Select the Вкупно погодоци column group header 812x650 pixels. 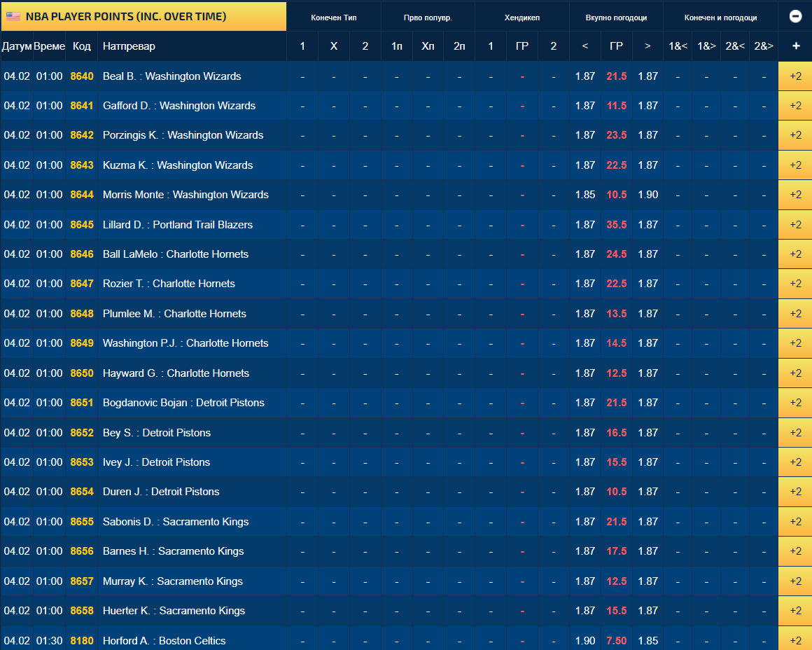click(616, 18)
